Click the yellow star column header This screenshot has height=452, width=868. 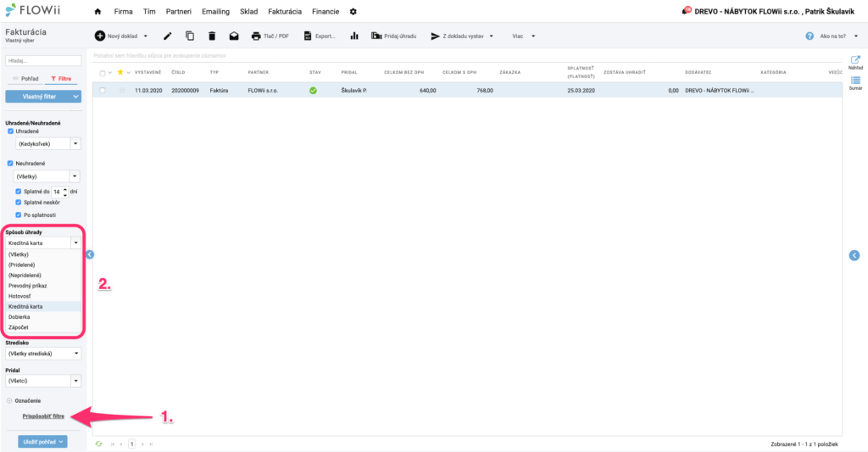click(120, 72)
